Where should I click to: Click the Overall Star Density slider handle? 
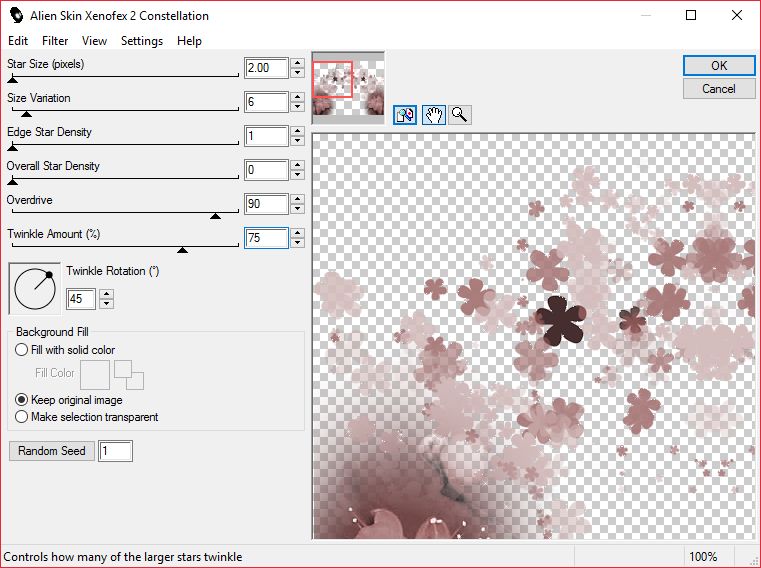13,182
